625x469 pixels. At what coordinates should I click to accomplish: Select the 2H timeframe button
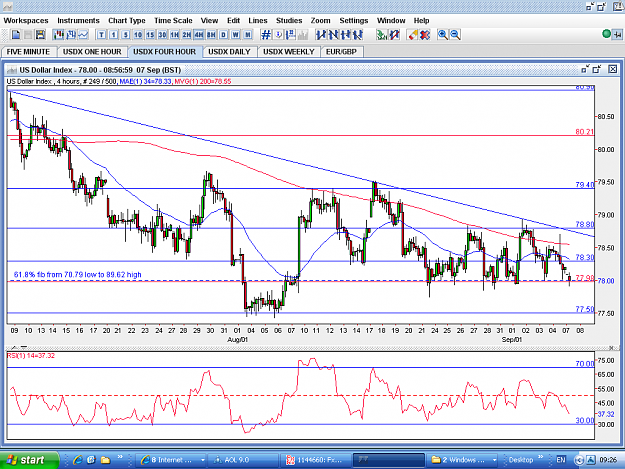pyautogui.click(x=187, y=35)
